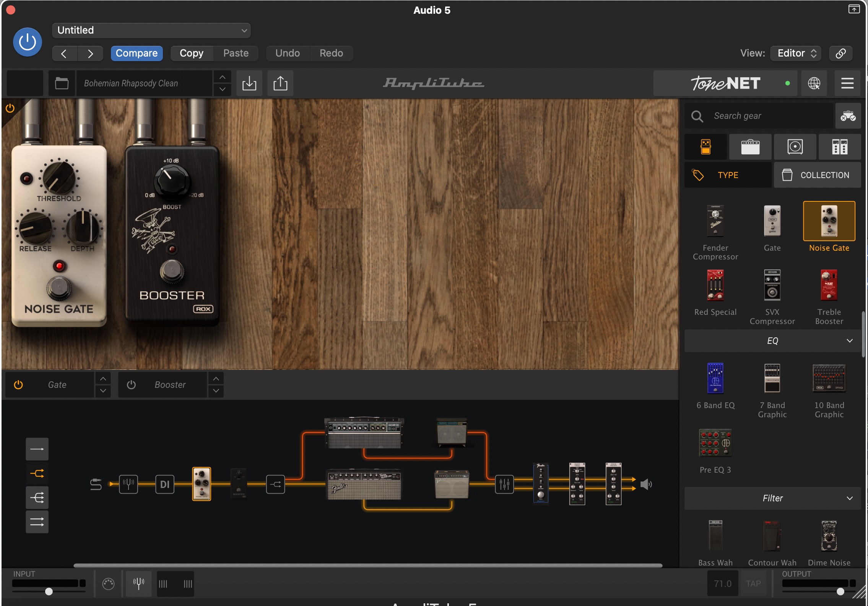The width and height of the screenshot is (868, 606).
Task: Click the globe web icon
Action: tap(814, 83)
